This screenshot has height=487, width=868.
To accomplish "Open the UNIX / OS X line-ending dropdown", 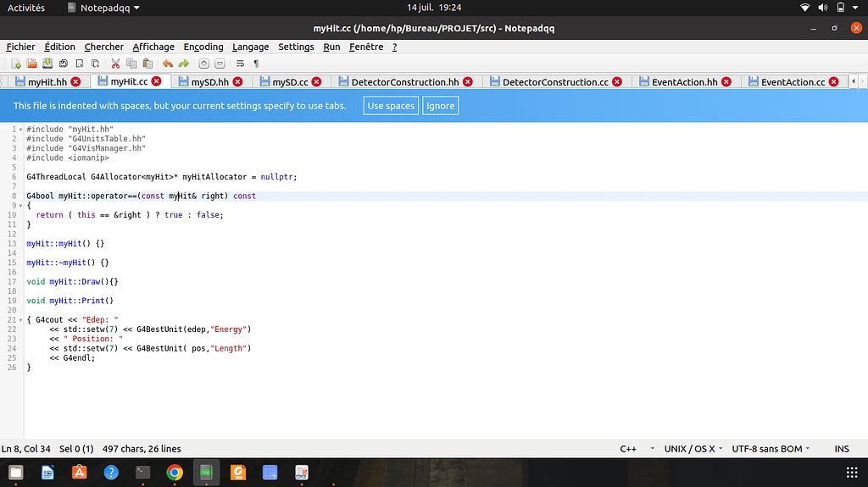I will (x=695, y=449).
